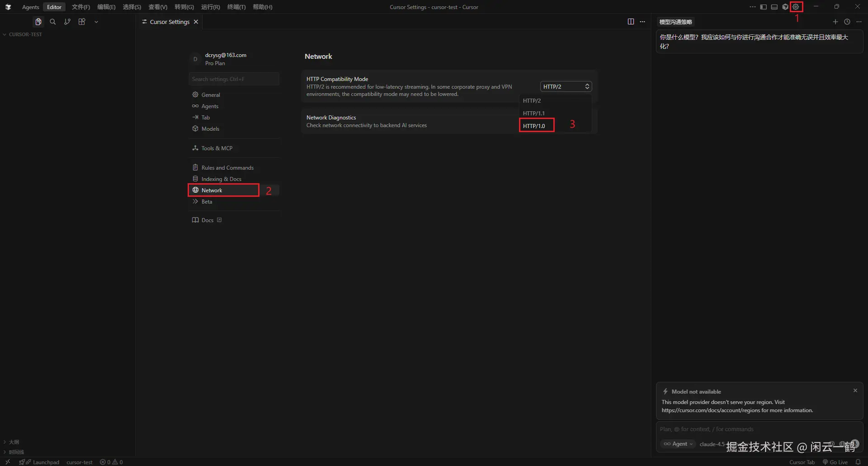
Task: Click the settings gear icon in title bar
Action: [796, 7]
